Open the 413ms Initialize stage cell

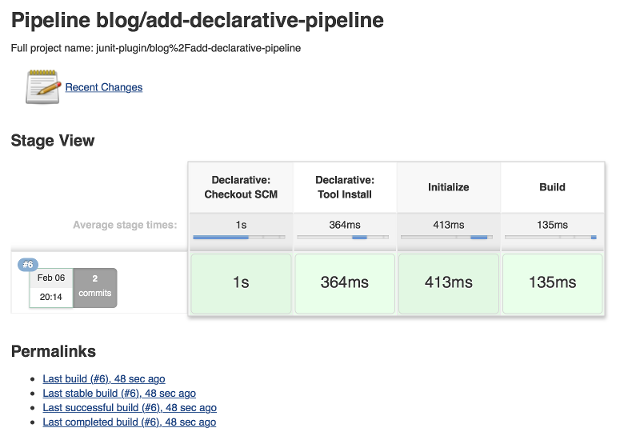click(x=449, y=283)
